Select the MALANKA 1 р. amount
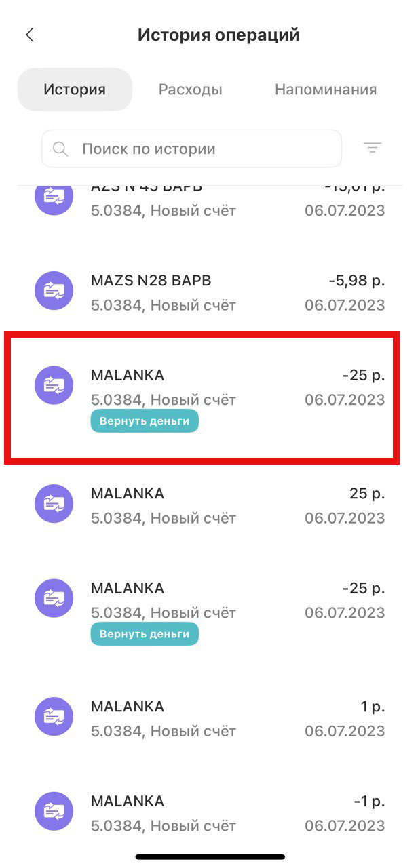Image resolution: width=420 pixels, height=868 pixels. (x=373, y=707)
